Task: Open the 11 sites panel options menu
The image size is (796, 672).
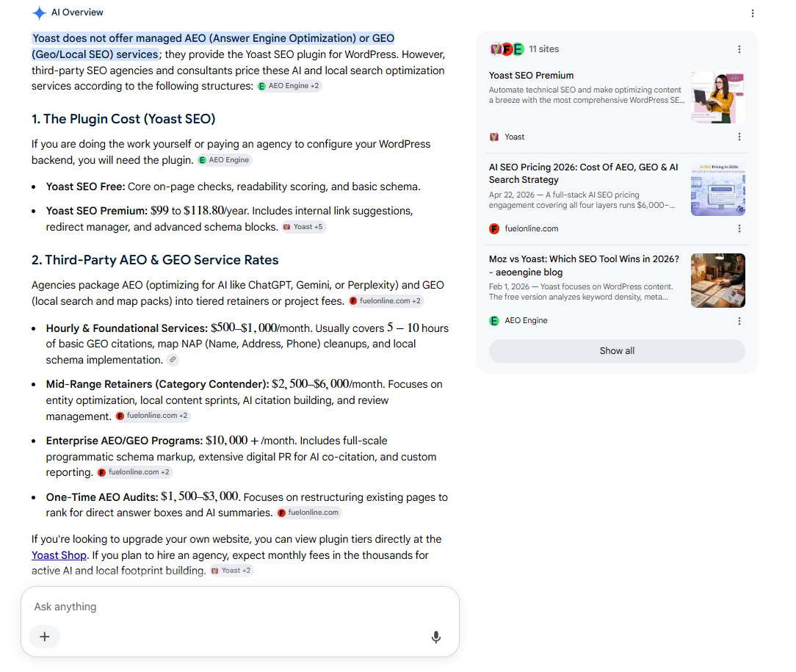Action: tap(739, 49)
